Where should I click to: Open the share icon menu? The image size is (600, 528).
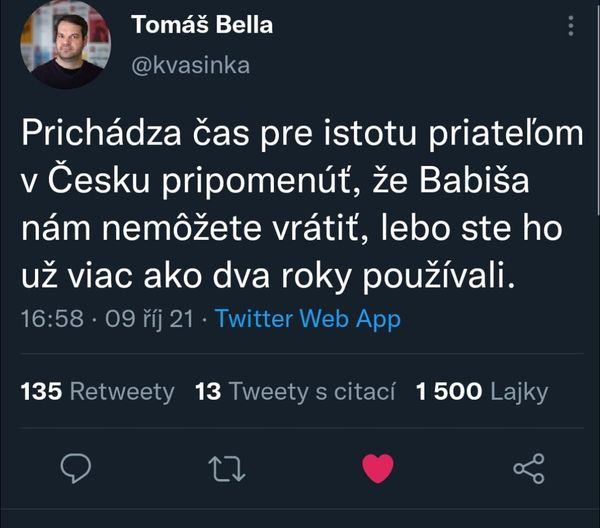528,468
